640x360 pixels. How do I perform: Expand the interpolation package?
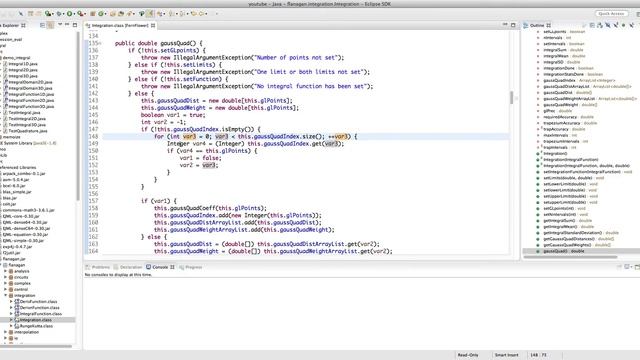6,332
